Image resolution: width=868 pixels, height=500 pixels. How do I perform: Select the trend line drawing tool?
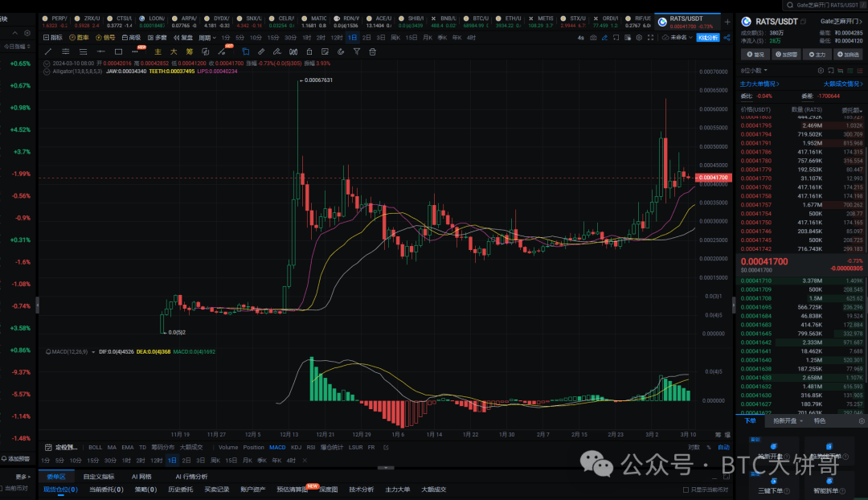(47, 51)
